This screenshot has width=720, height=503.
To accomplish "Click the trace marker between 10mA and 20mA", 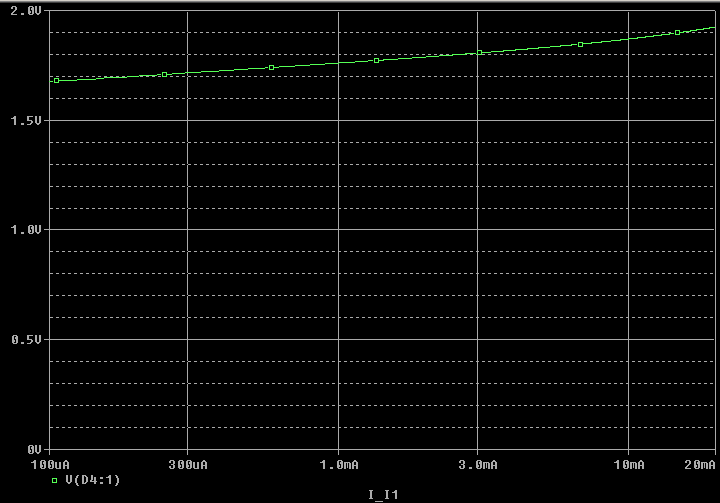I will 677,33.
